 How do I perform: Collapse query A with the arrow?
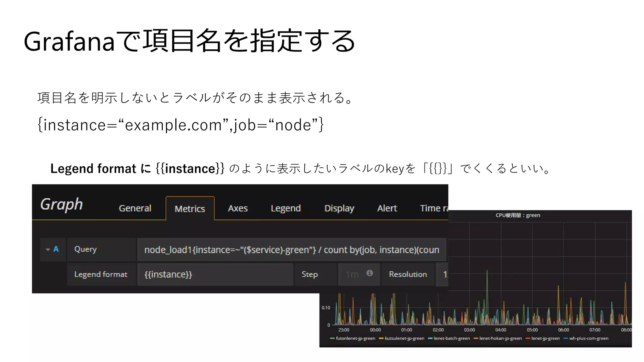pyautogui.click(x=48, y=250)
